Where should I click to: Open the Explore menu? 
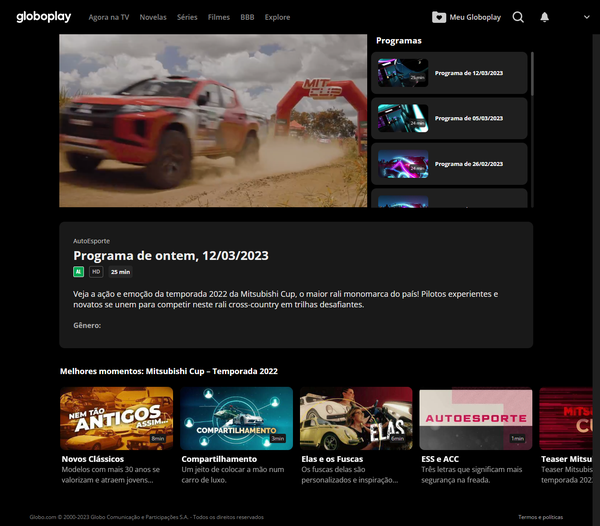pos(277,17)
